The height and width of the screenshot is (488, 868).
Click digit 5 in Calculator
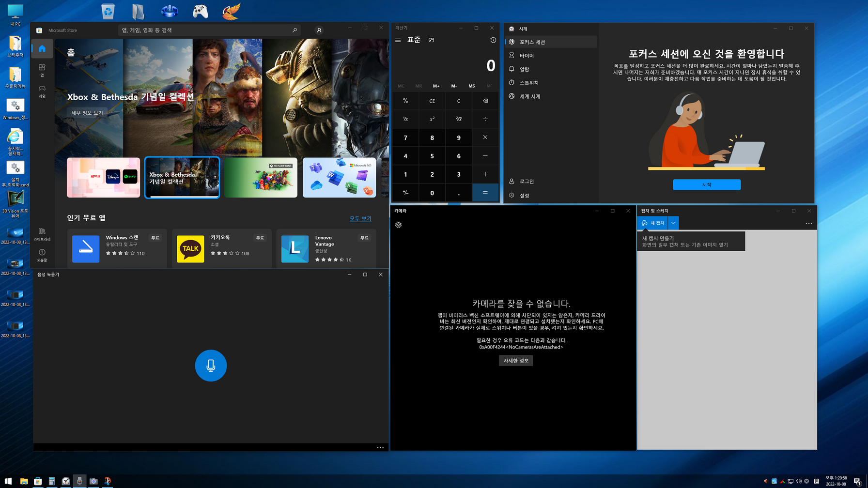click(432, 156)
